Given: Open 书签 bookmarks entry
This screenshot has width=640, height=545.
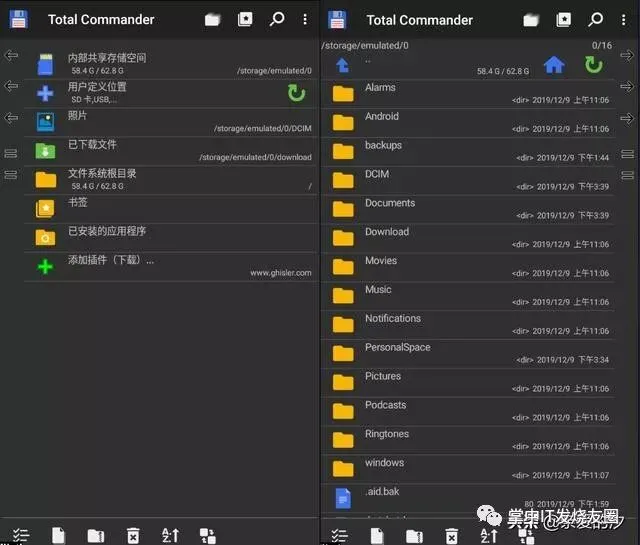Looking at the screenshot, I should pos(171,209).
